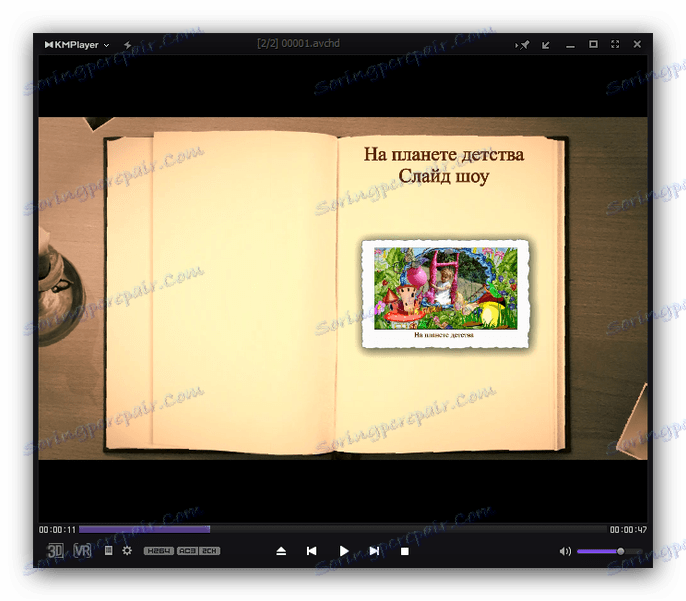Viewport: 686px width, 601px height.
Task: Click the lightning bolt icon in title bar
Action: click(x=127, y=45)
